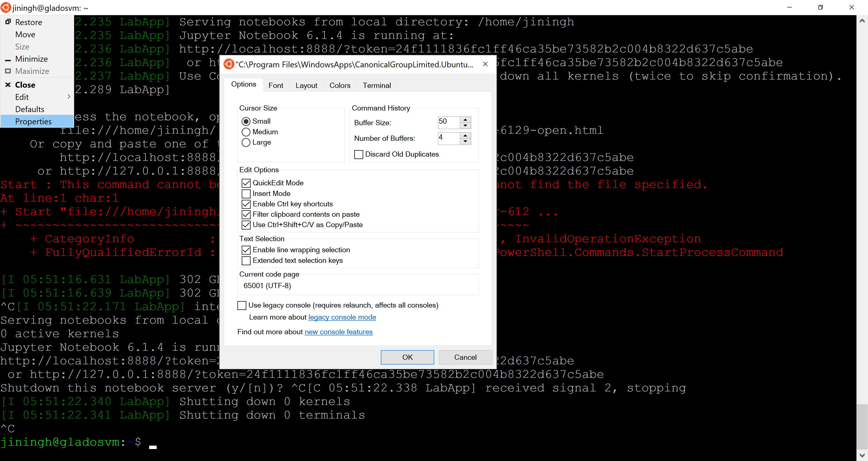Toggle Discard Old Duplicates checkbox
This screenshot has width=868, height=461.
pos(359,154)
